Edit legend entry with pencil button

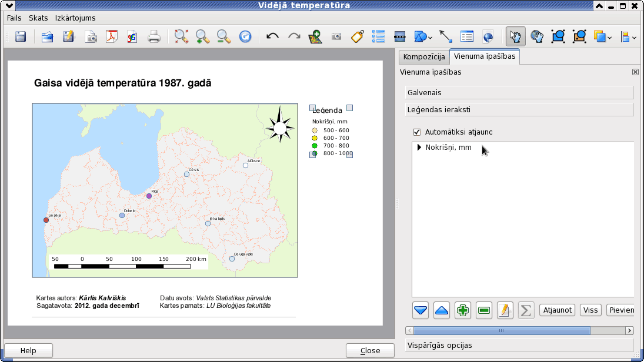[x=505, y=310]
